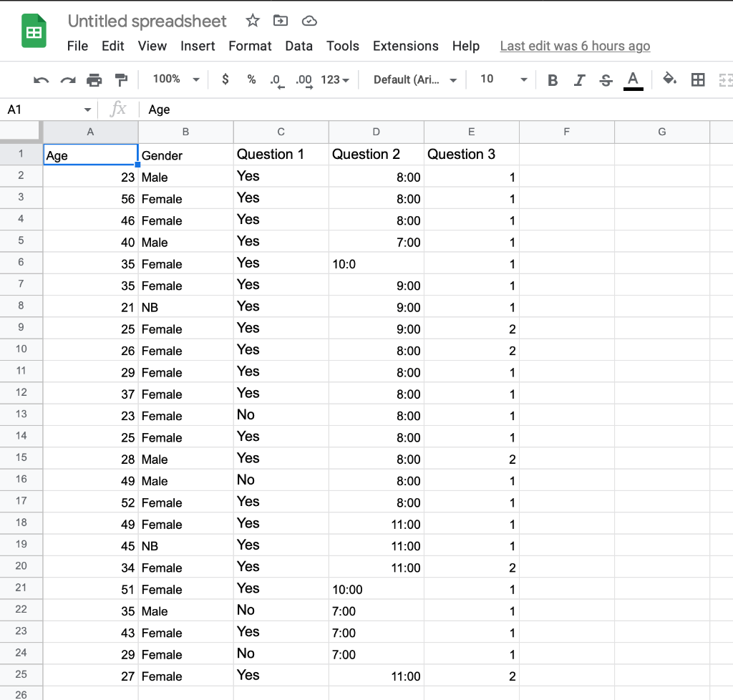Open the Insert menu
The height and width of the screenshot is (700, 733).
click(x=198, y=46)
